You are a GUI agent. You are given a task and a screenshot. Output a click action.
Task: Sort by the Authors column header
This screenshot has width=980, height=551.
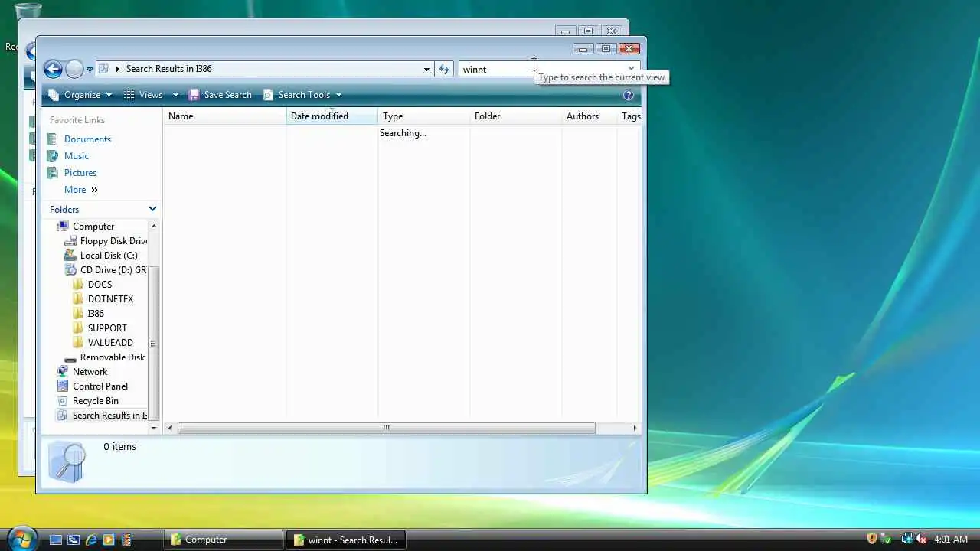590,116
